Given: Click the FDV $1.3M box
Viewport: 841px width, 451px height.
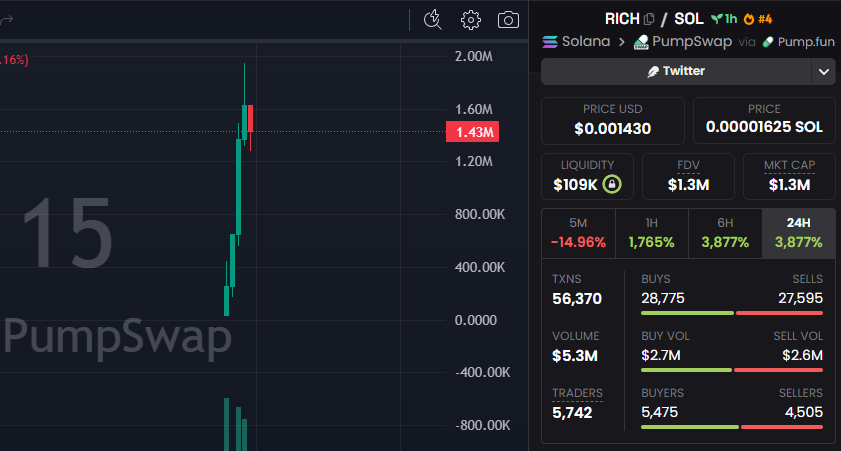Looking at the screenshot, I should coord(688,176).
